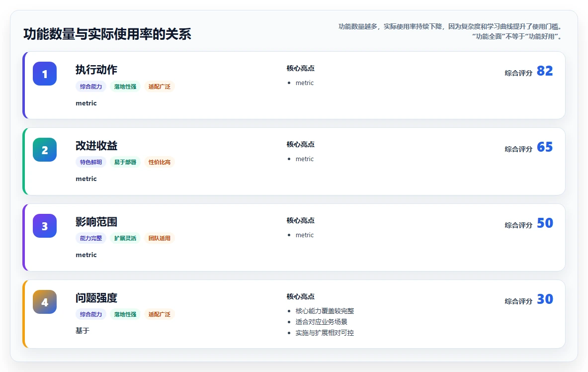The image size is (588, 372).
Task: Click the 能力完整 tag
Action: 91,238
